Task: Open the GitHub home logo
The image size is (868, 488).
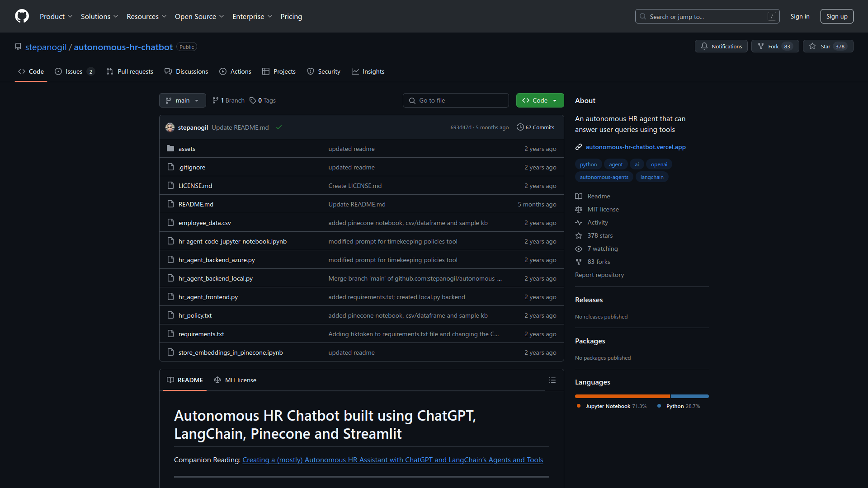Action: point(22,16)
